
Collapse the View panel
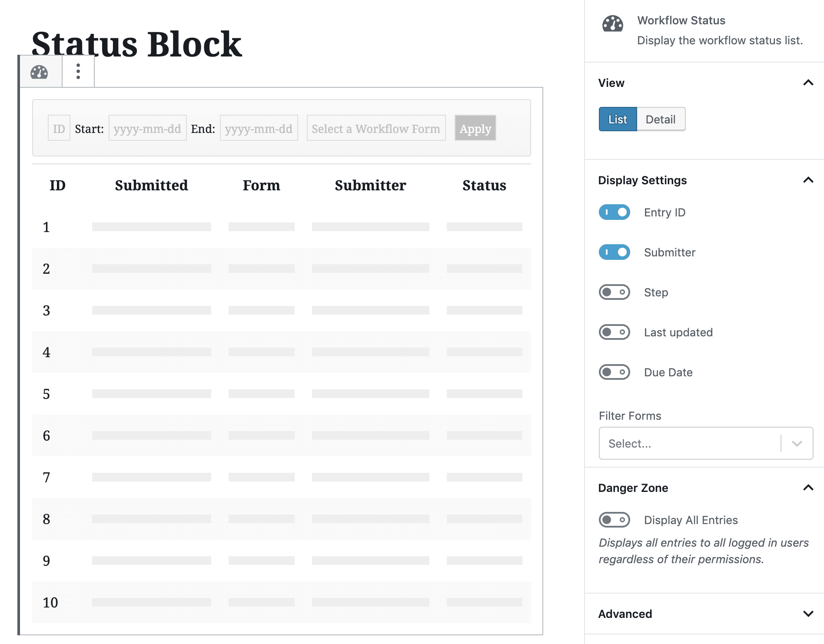click(x=808, y=83)
